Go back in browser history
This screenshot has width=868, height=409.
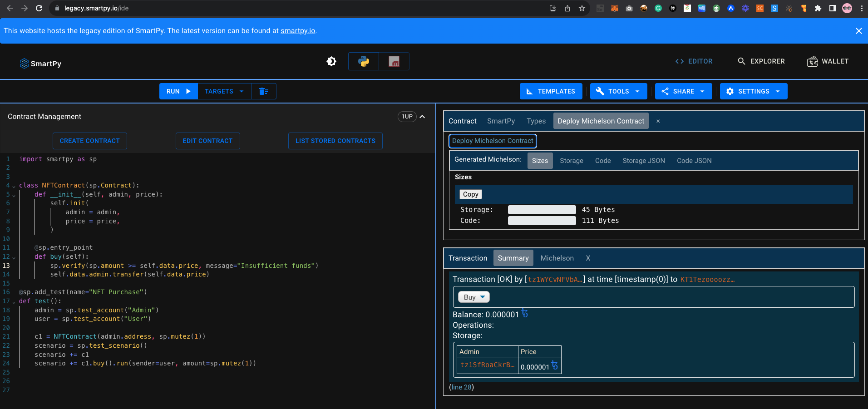coord(10,8)
